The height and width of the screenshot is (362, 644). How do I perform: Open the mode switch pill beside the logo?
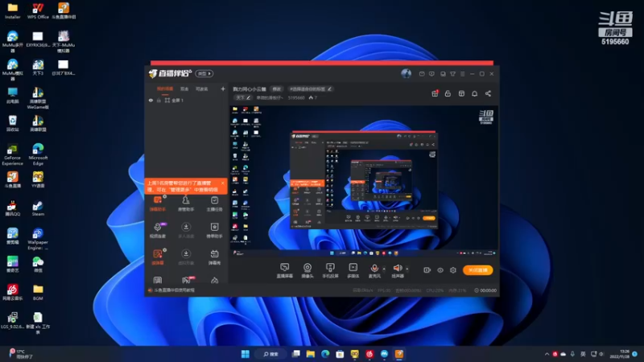204,73
